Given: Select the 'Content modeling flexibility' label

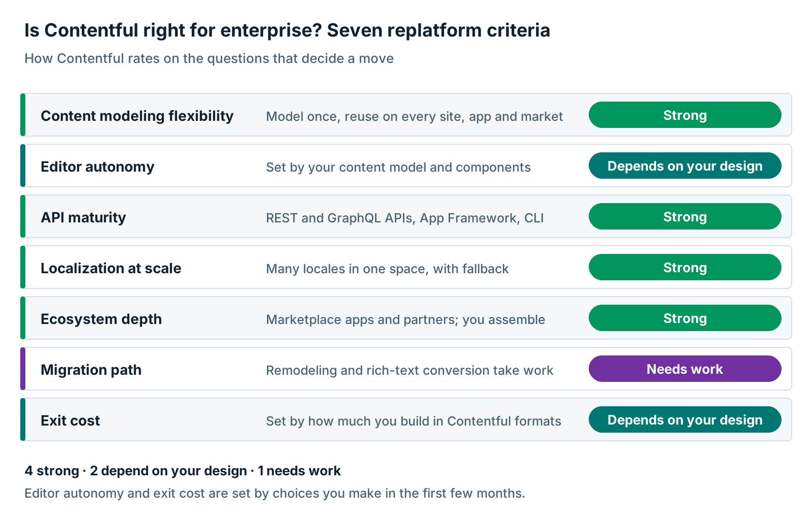Looking at the screenshot, I should [137, 116].
